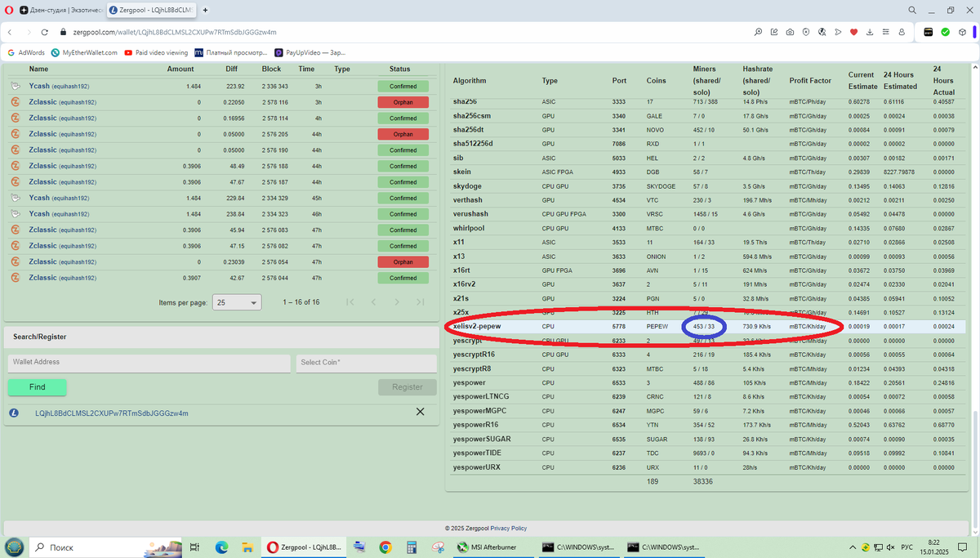Open the Task View taskbar icon
This screenshot has width=980, height=558.
pyautogui.click(x=194, y=547)
